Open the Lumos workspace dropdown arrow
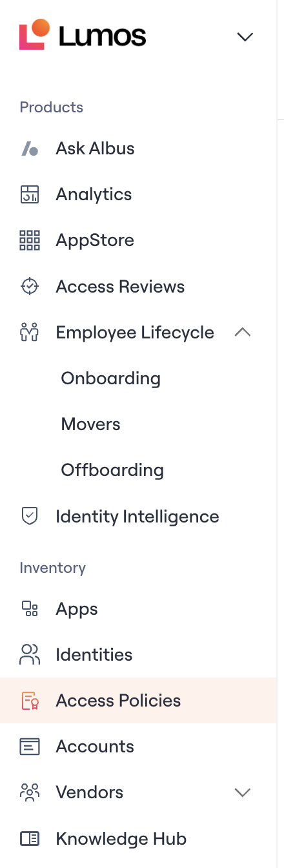The height and width of the screenshot is (868, 284). point(245,37)
